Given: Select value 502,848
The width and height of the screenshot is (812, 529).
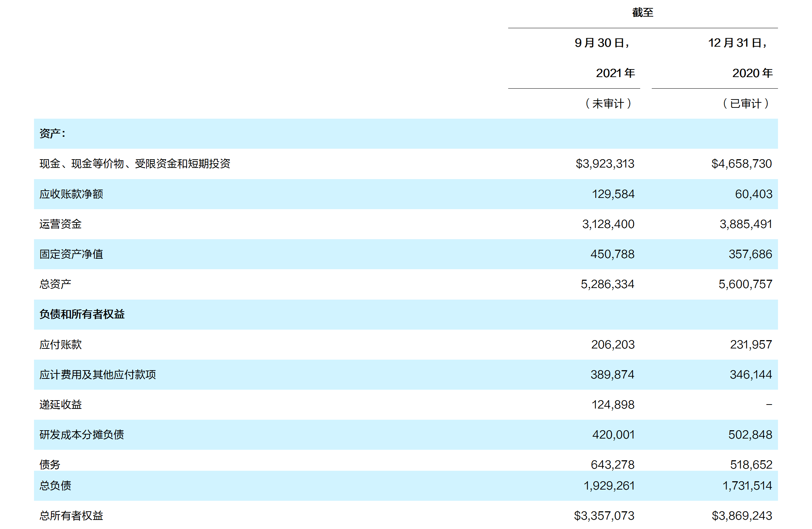Looking at the screenshot, I should [750, 435].
